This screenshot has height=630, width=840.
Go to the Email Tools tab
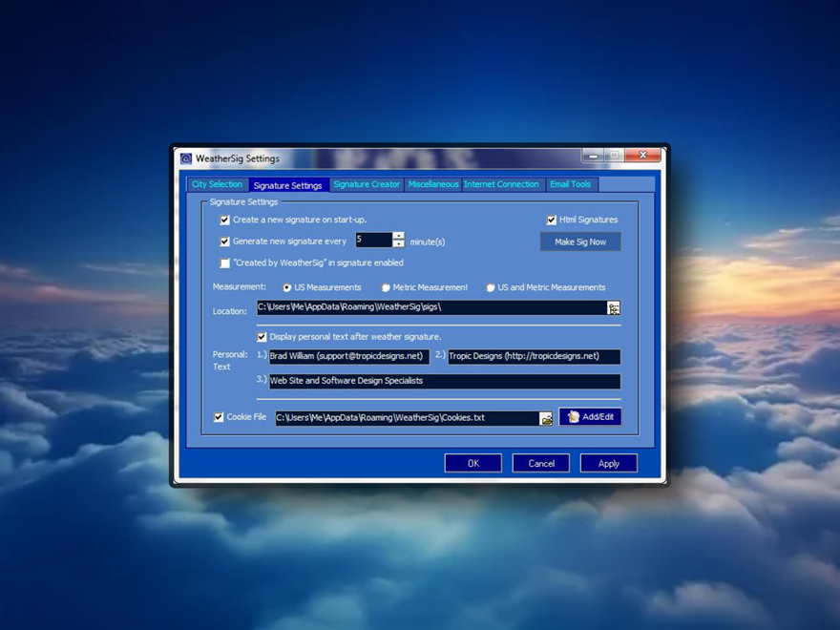tap(571, 184)
